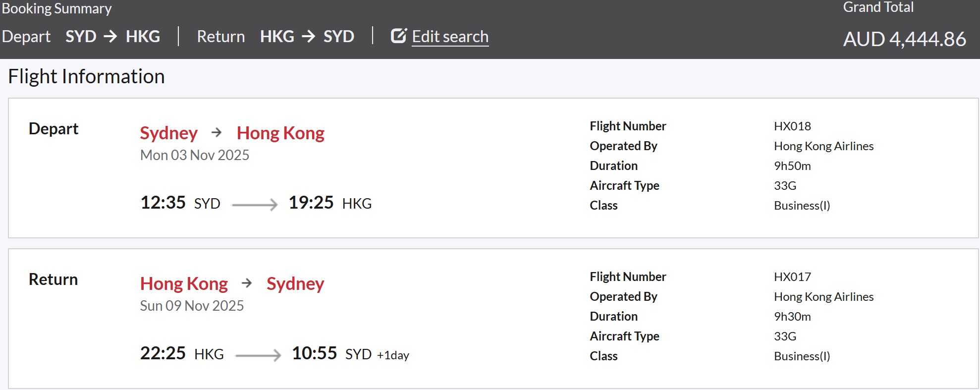Click the arrow between SYD and HKG in header
980x390 pixels.
(x=110, y=36)
